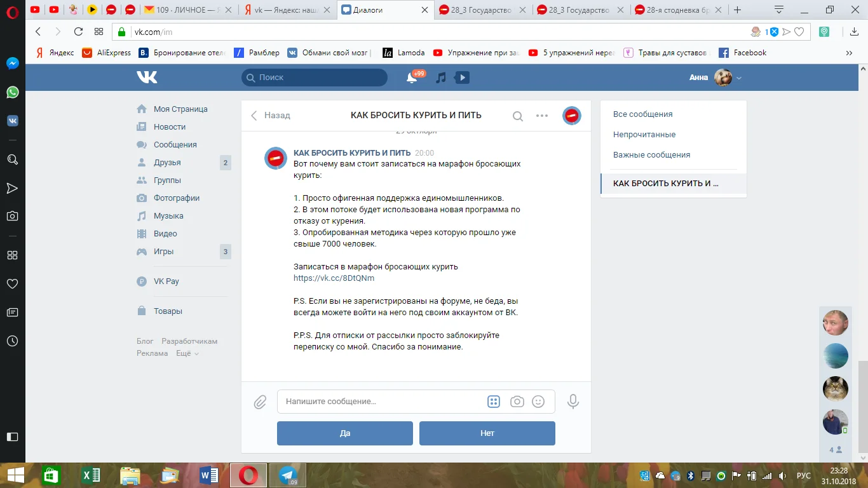This screenshot has height=488, width=868.
Task: Click the green lightbulb extension icon
Action: [824, 32]
